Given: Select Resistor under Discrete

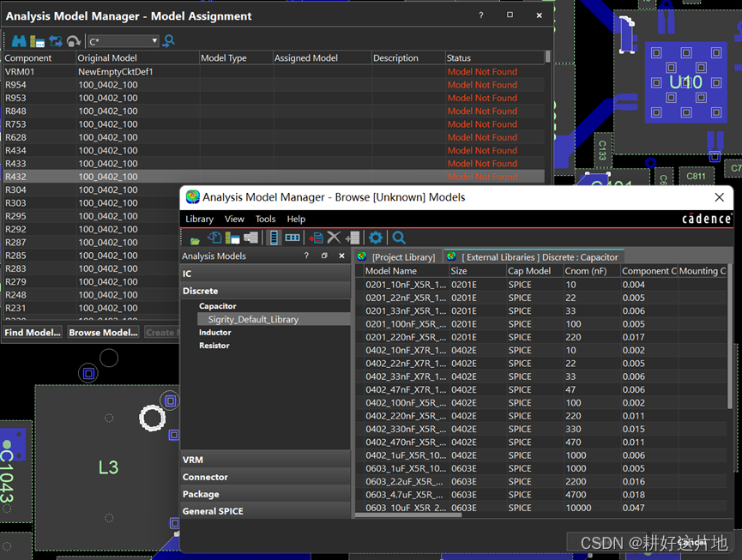Looking at the screenshot, I should 214,346.
